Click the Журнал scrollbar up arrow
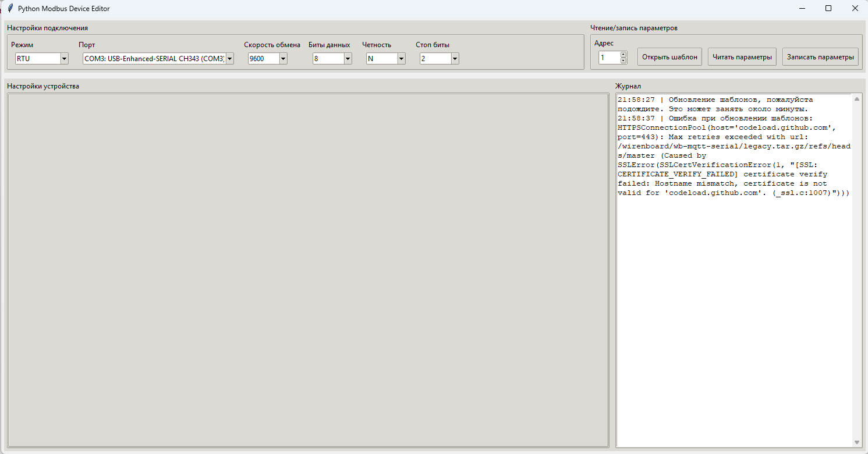Screen dimensions: 868x454 click(856, 99)
